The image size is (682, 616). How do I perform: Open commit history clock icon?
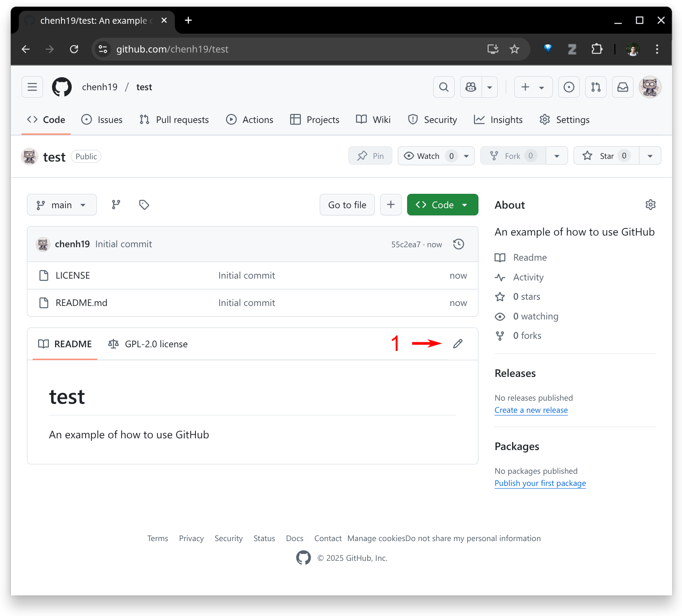(459, 244)
